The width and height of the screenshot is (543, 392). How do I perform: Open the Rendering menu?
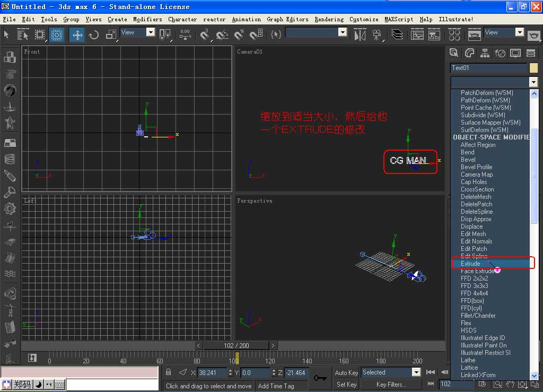tap(329, 20)
